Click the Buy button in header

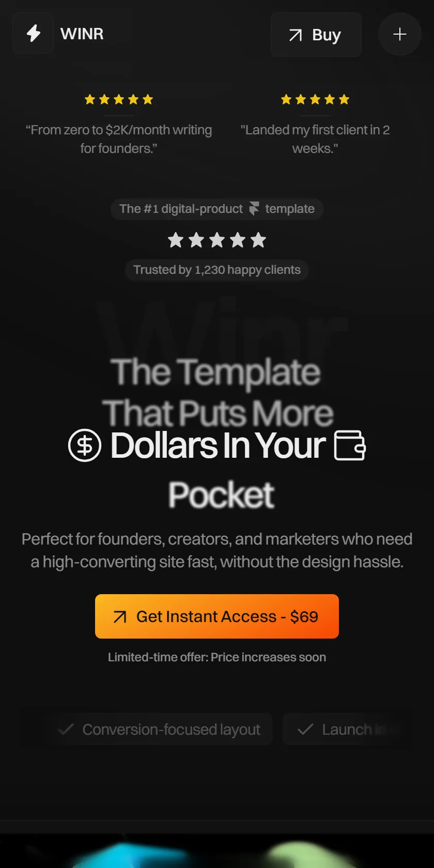(x=316, y=35)
